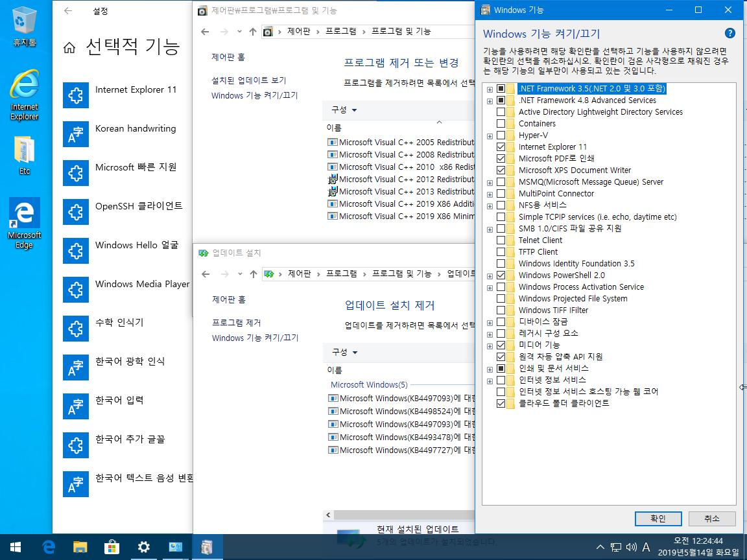Select 한국어 입력 feature icon
This screenshot has height=560, width=747.
click(76, 406)
